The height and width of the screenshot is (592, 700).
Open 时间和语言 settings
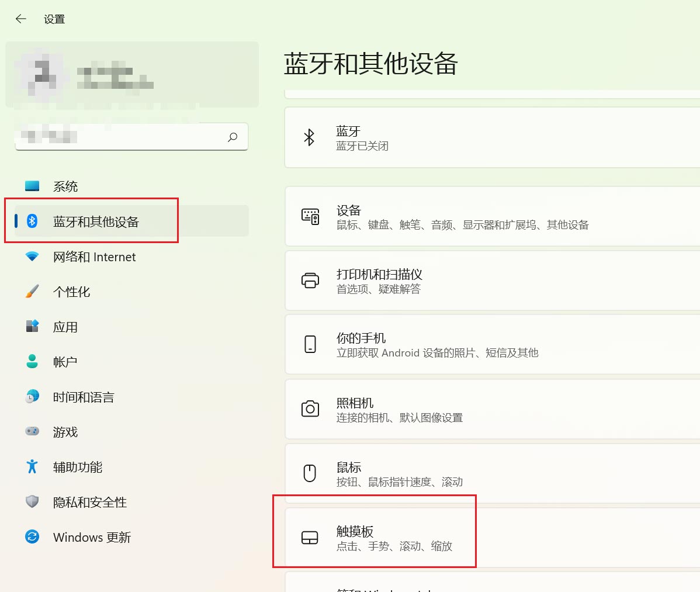(84, 397)
